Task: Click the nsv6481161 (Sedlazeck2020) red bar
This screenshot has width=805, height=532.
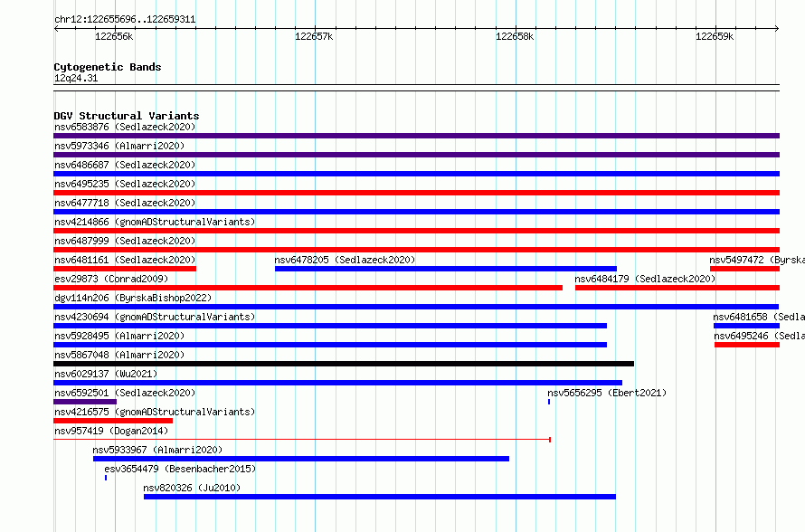Action: (125, 269)
